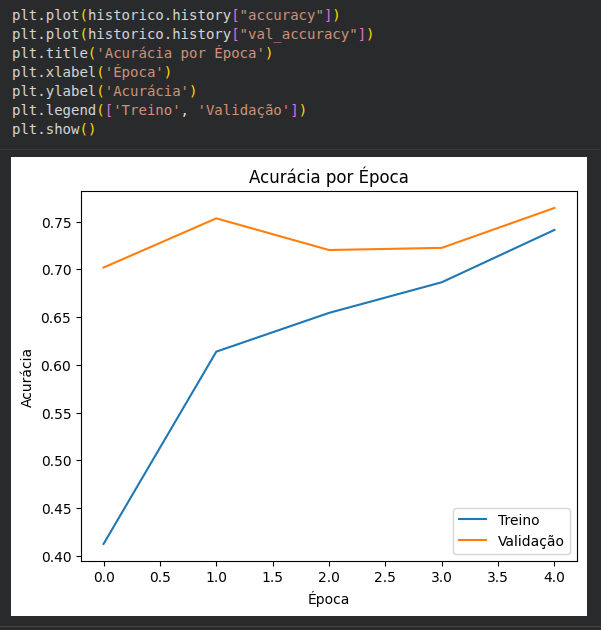Click the 2.0 tick label on x-axis

pyautogui.click(x=329, y=576)
